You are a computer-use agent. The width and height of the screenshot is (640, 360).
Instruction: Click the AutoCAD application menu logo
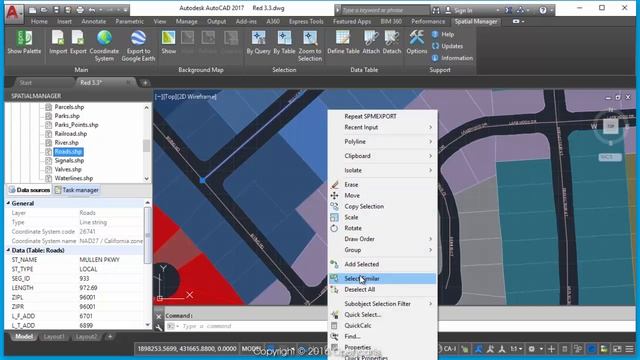tap(13, 12)
